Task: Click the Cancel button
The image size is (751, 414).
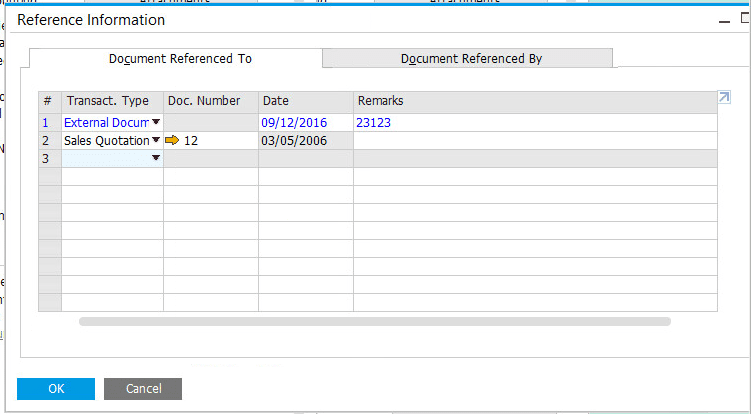Action: (x=143, y=388)
